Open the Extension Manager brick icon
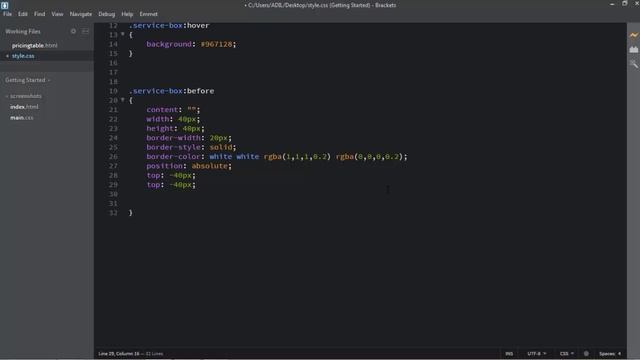This screenshot has width=640, height=360. 633,49
